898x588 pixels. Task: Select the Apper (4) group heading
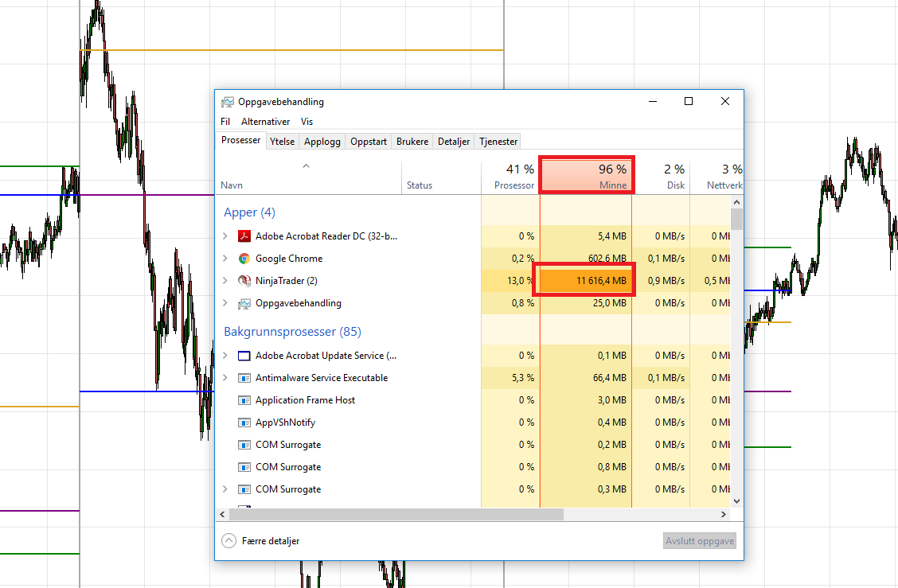249,212
